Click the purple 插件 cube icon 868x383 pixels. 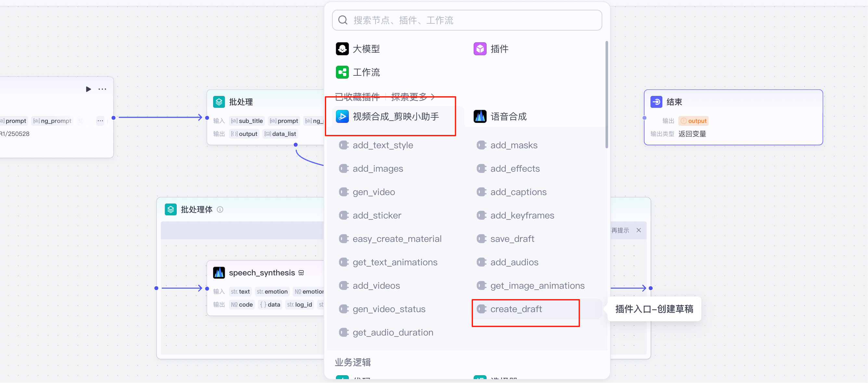coord(480,49)
